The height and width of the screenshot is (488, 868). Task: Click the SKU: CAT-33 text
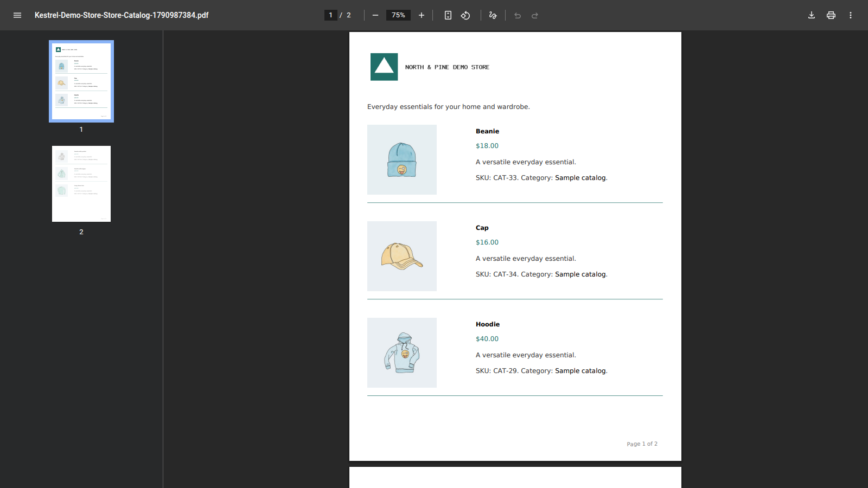click(x=497, y=178)
